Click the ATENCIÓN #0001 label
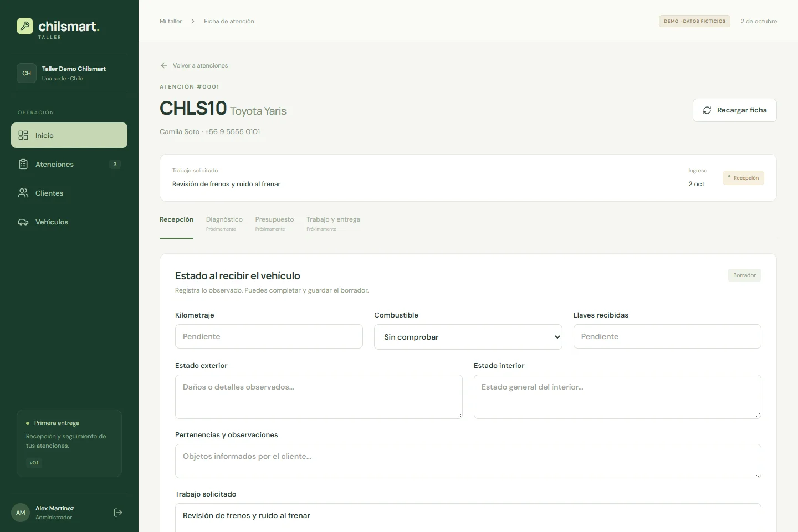 [190, 86]
